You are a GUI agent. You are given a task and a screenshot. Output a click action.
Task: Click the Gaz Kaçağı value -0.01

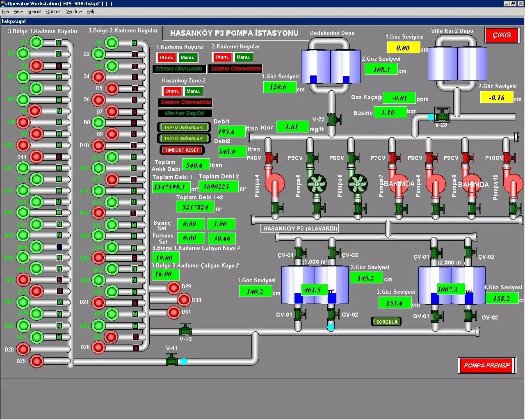click(x=399, y=98)
